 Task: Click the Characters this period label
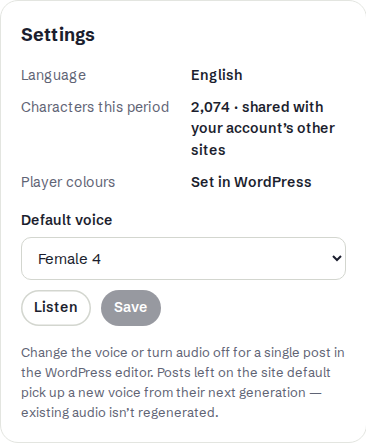(x=95, y=107)
